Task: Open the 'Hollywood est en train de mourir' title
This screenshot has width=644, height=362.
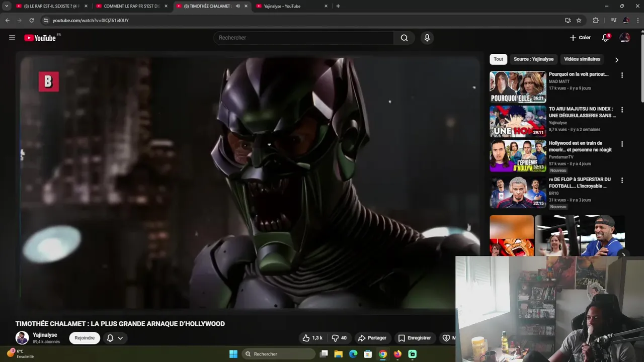Action: tap(580, 146)
